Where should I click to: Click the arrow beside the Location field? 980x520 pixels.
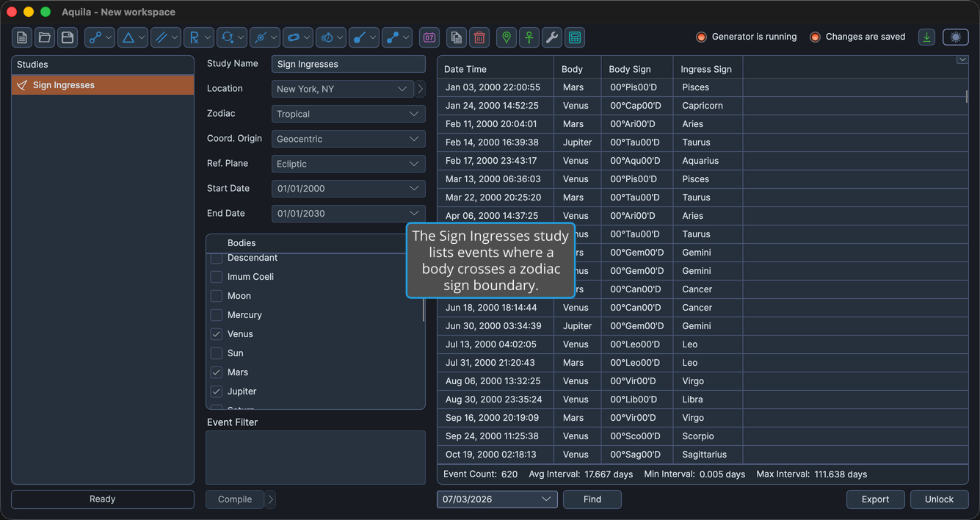(421, 89)
